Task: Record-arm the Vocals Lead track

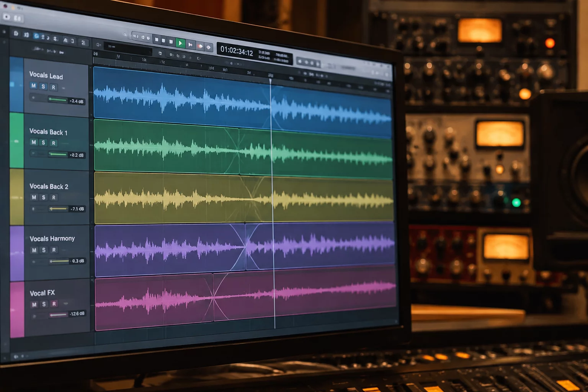Action: tap(54, 87)
